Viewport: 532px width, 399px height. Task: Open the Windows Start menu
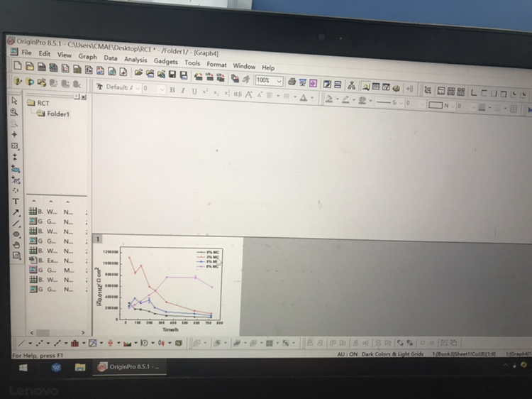pyautogui.click(x=23, y=368)
